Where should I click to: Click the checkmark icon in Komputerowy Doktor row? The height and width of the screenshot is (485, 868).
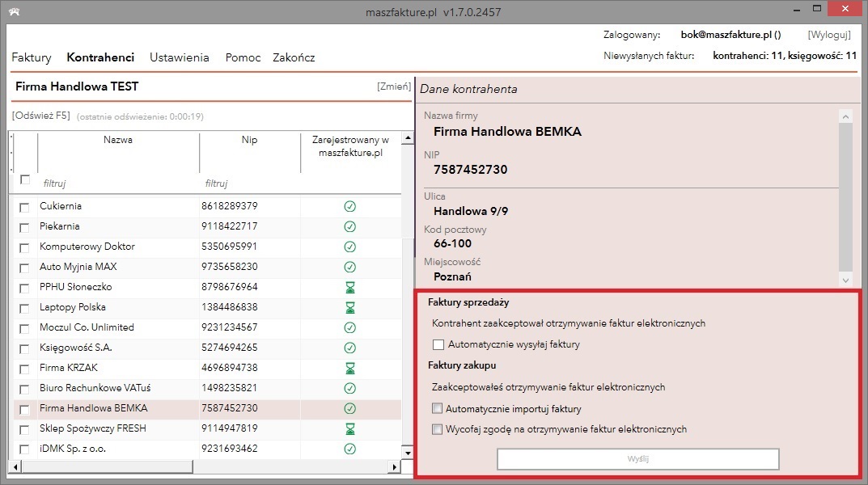[349, 247]
